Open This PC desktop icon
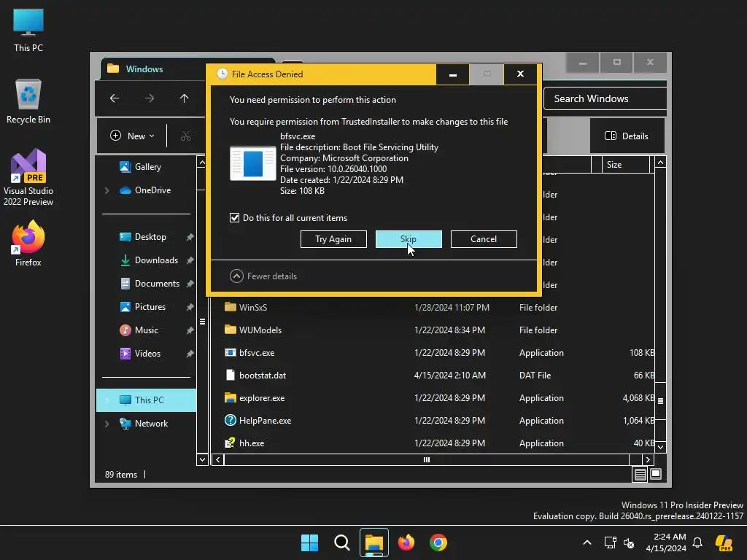This screenshot has height=560, width=747. (x=28, y=30)
